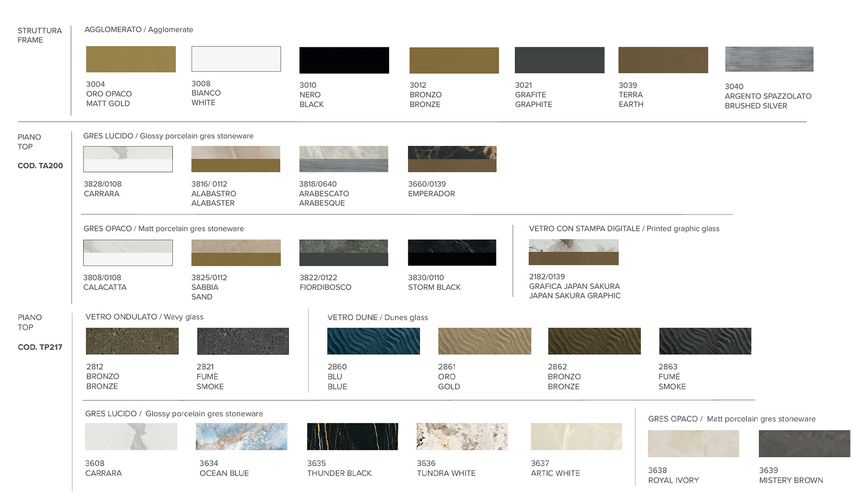Choose the 3660/0139 Emperador sample
Screen dimensions: 864x504
[x=452, y=159]
